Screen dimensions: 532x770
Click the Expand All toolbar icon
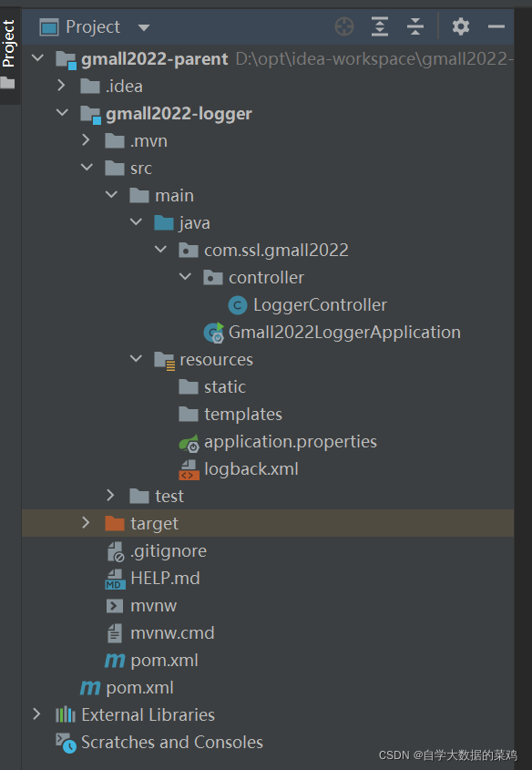pyautogui.click(x=380, y=26)
